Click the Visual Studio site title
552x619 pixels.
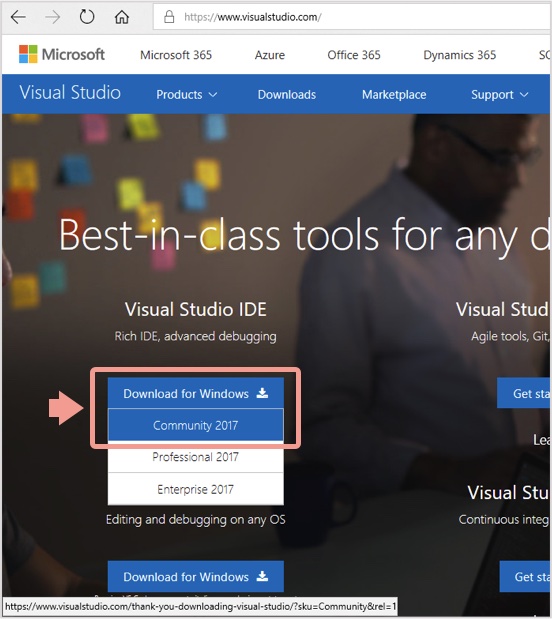point(70,92)
